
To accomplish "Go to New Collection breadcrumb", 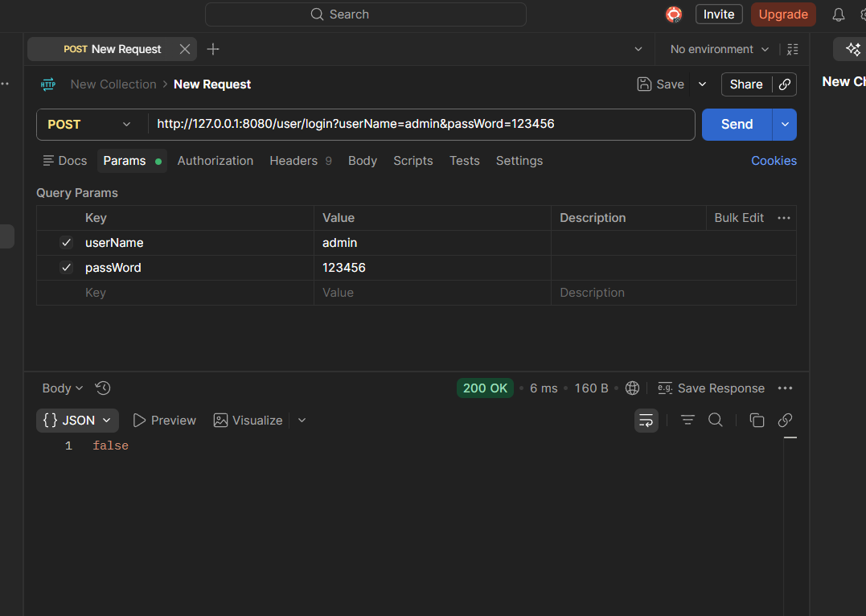I will coord(113,84).
